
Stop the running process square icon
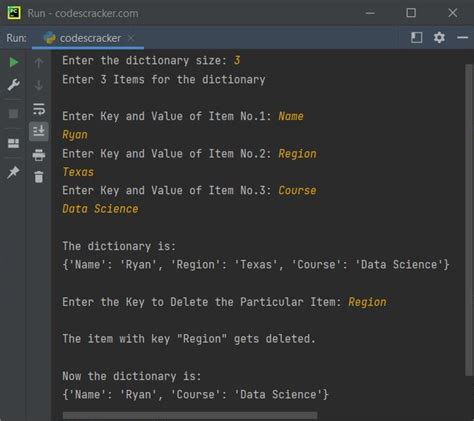13,114
